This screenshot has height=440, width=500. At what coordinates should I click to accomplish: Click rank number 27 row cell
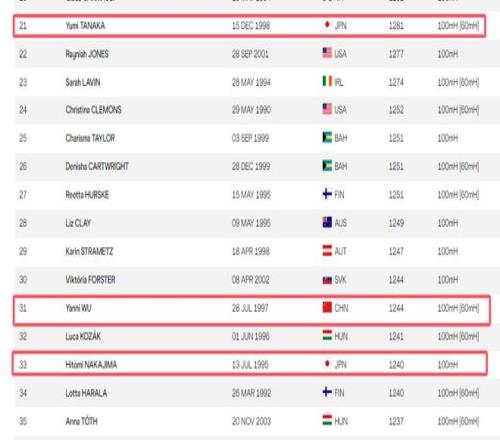(23, 195)
